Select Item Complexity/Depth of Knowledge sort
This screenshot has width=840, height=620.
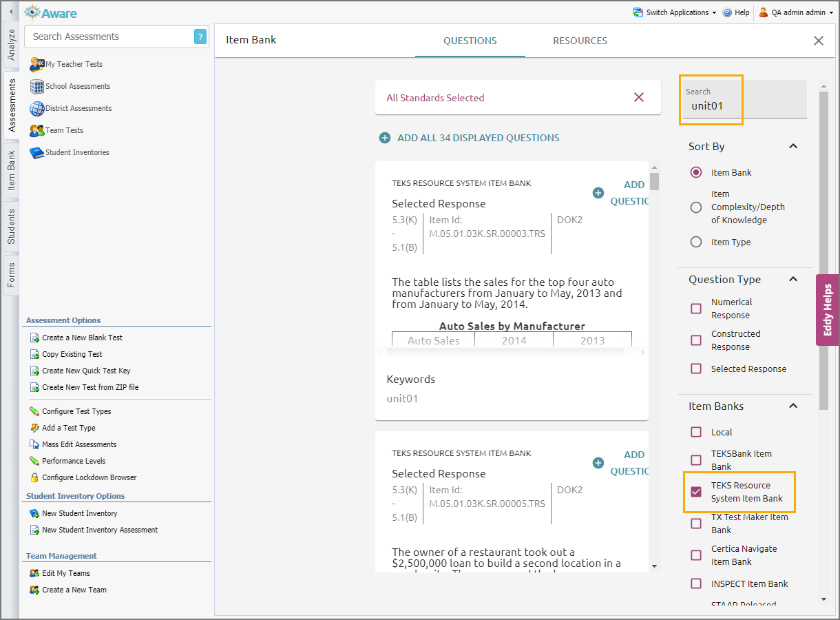click(696, 207)
